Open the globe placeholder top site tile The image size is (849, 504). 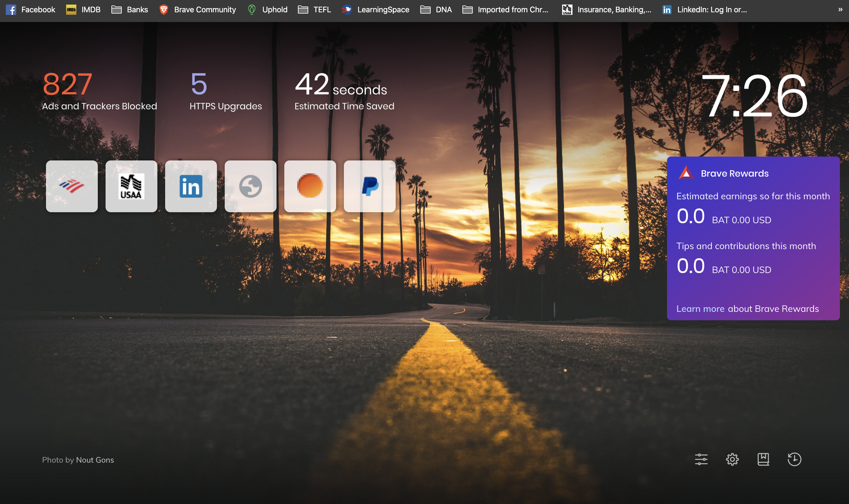251,186
